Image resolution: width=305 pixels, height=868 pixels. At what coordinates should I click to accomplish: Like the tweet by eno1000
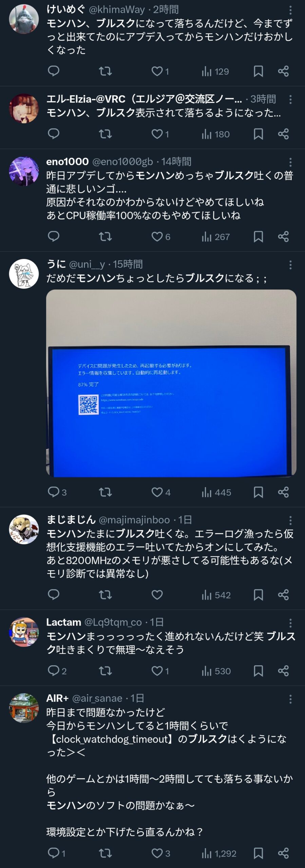(160, 236)
